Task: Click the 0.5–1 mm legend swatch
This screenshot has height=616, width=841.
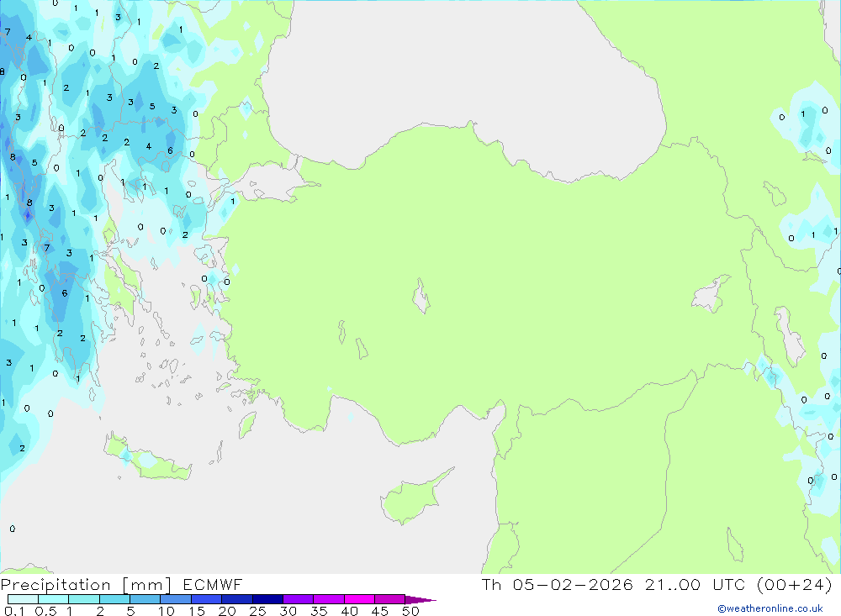Action: (x=53, y=599)
